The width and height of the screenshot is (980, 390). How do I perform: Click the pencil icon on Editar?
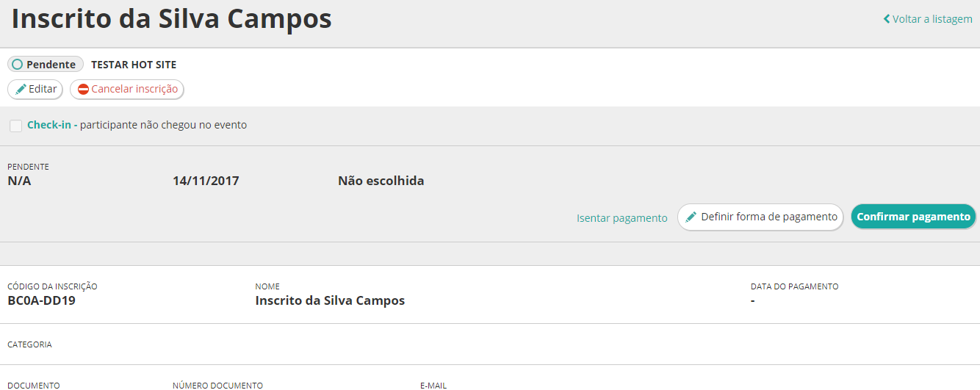(x=21, y=89)
